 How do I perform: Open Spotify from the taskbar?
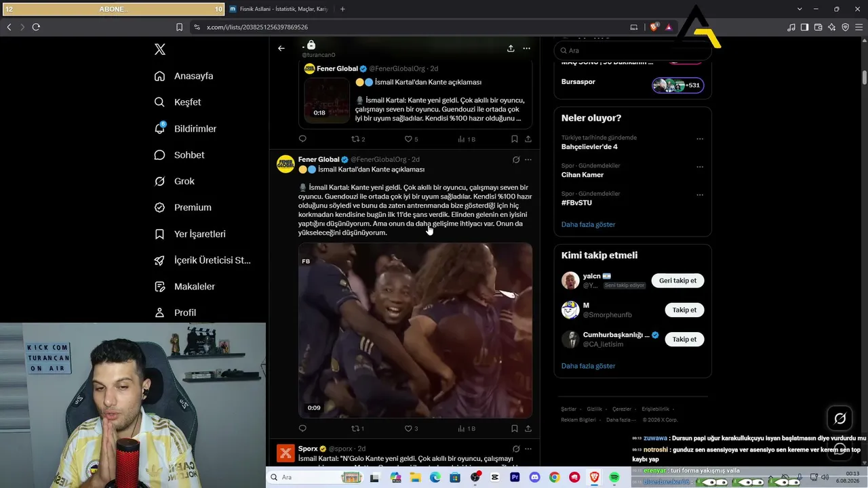614,478
